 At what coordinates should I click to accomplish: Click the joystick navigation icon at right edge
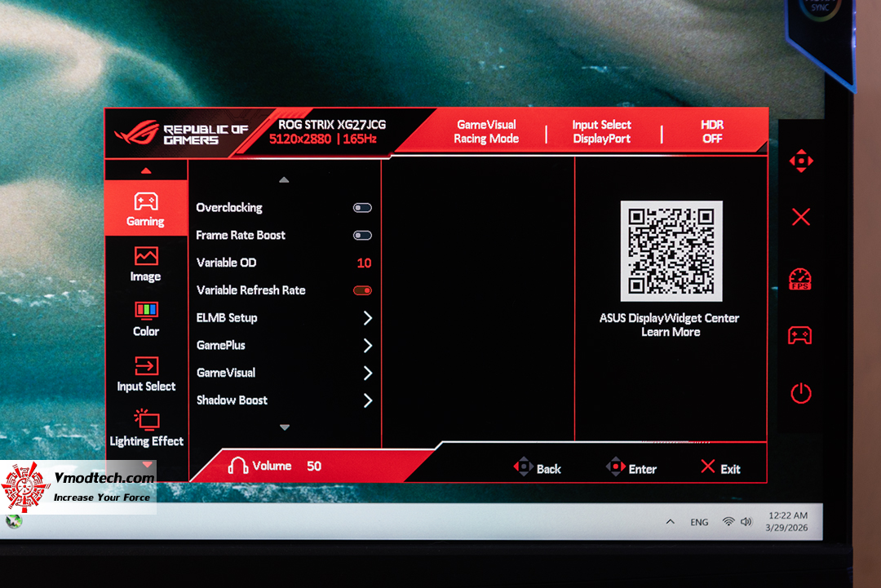coord(801,161)
